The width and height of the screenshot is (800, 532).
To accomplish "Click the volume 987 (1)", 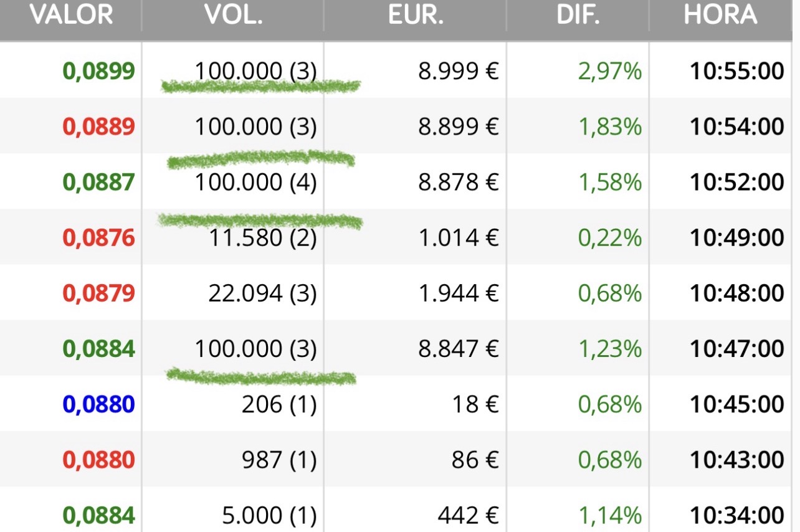I will coord(279,460).
